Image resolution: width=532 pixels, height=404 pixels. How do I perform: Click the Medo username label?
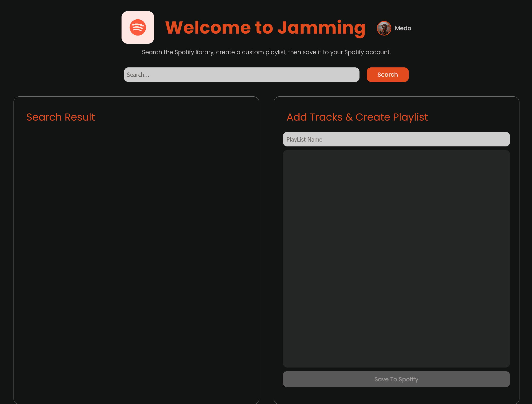403,28
